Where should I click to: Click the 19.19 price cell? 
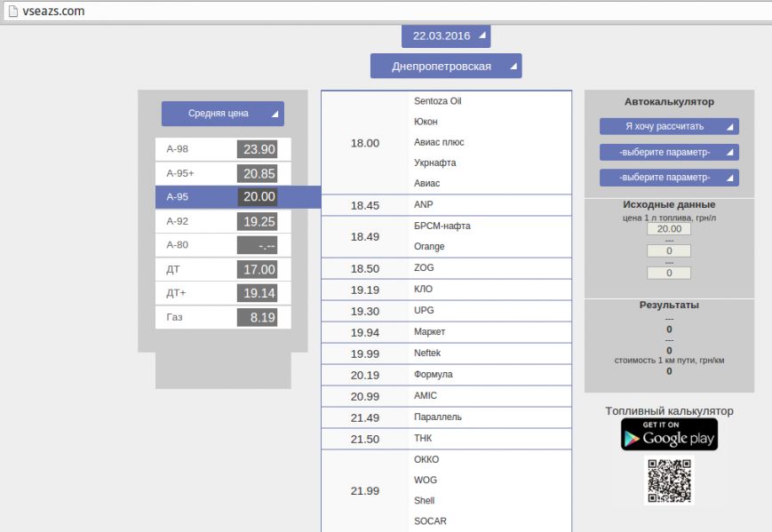point(365,290)
